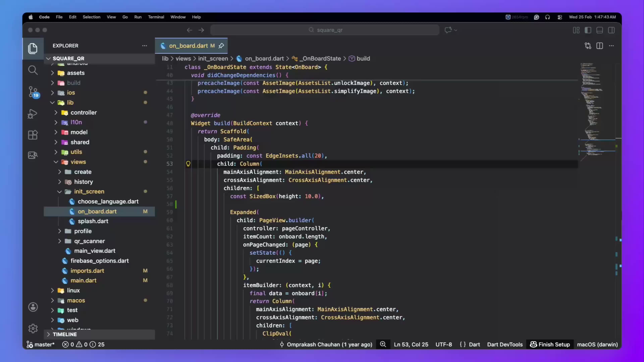Viewport: 644px width, 362px height.
Task: Open the Terminal menu
Action: click(x=156, y=17)
